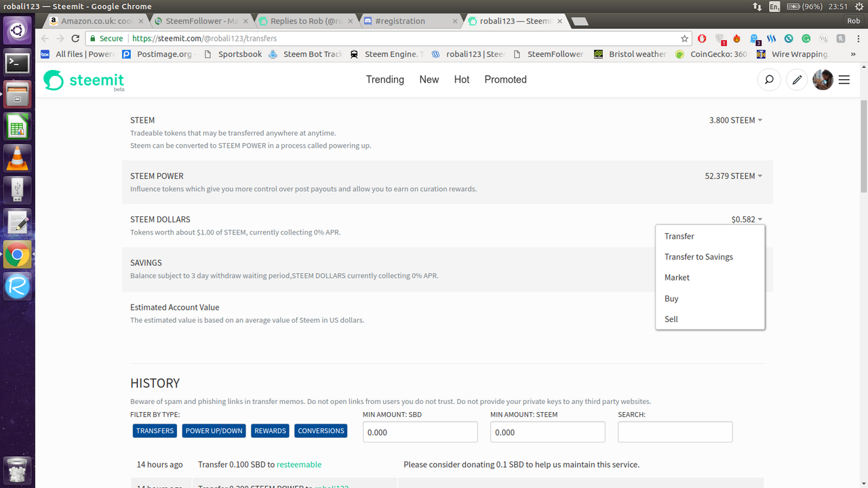Click the shield extension with badge 1

(x=720, y=39)
